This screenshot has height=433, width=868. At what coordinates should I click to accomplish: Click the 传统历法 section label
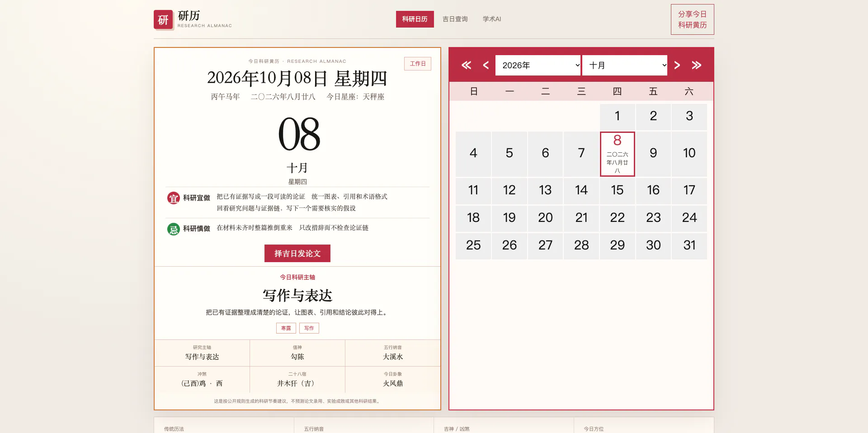click(x=174, y=429)
